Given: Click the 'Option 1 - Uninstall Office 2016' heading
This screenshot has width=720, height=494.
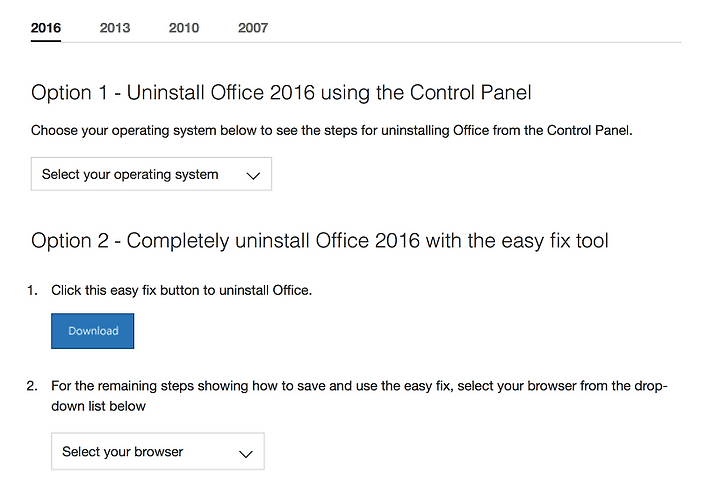Looking at the screenshot, I should 281,93.
